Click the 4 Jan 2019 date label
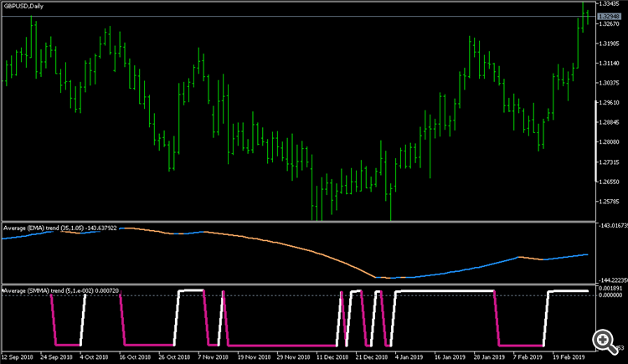The width and height of the screenshot is (628, 364). pyautogui.click(x=409, y=356)
